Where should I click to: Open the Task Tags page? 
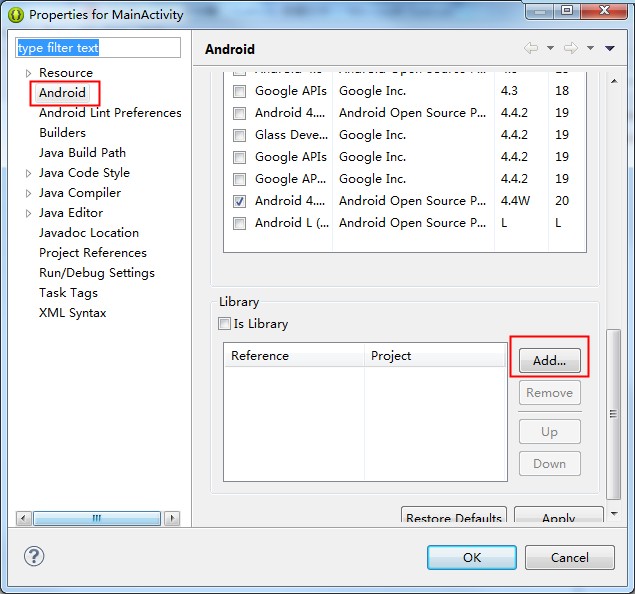click(68, 293)
